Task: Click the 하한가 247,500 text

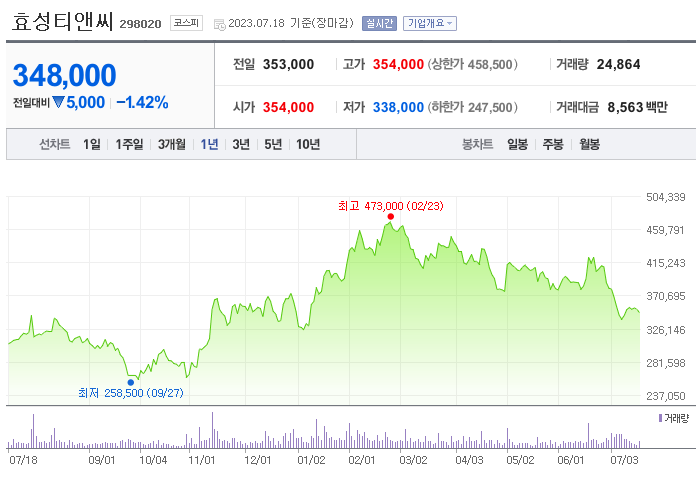Action: (473, 107)
